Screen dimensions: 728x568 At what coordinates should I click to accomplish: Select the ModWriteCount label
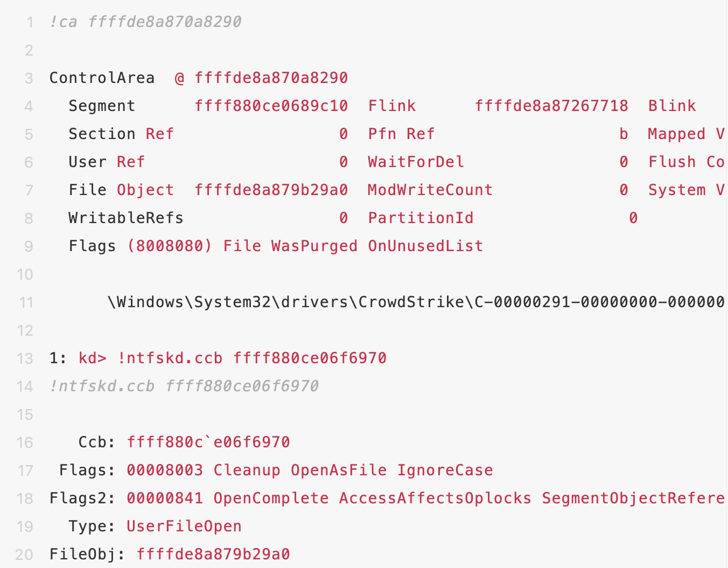[430, 190]
